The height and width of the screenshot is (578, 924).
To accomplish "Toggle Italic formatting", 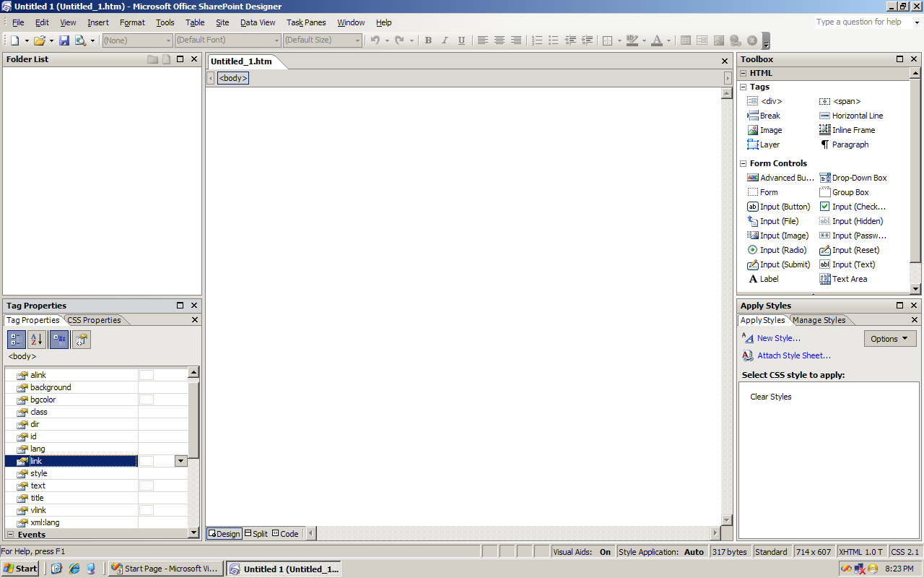I will (x=445, y=40).
